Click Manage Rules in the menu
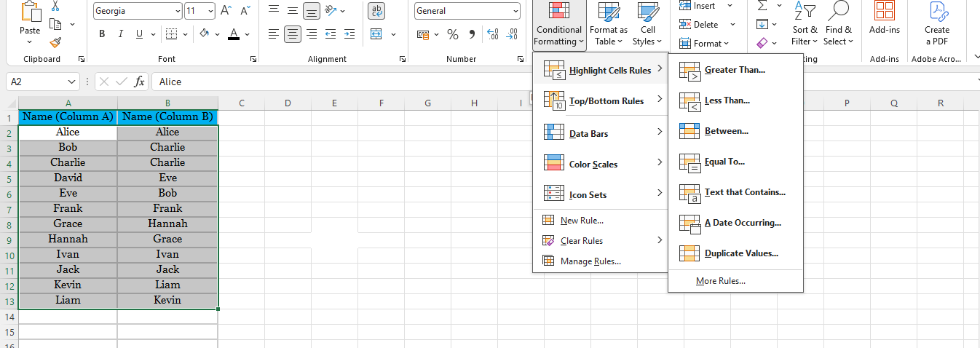 point(590,261)
